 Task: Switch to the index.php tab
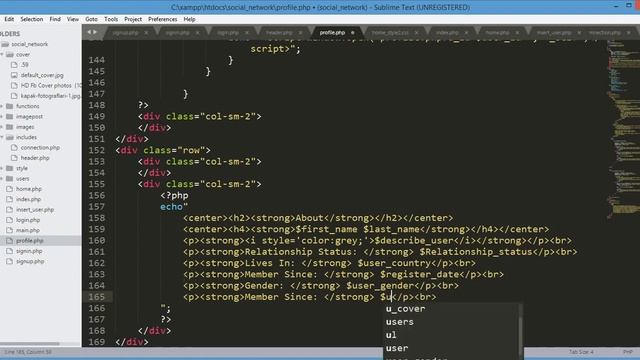pos(447,33)
